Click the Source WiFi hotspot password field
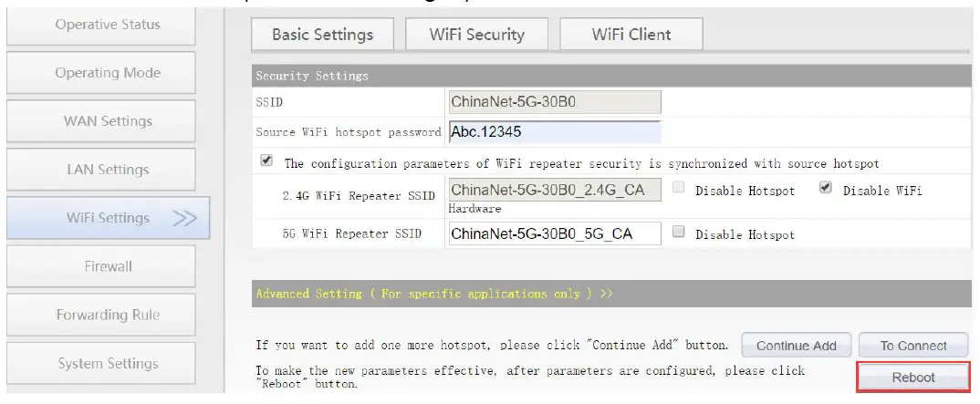 click(554, 132)
